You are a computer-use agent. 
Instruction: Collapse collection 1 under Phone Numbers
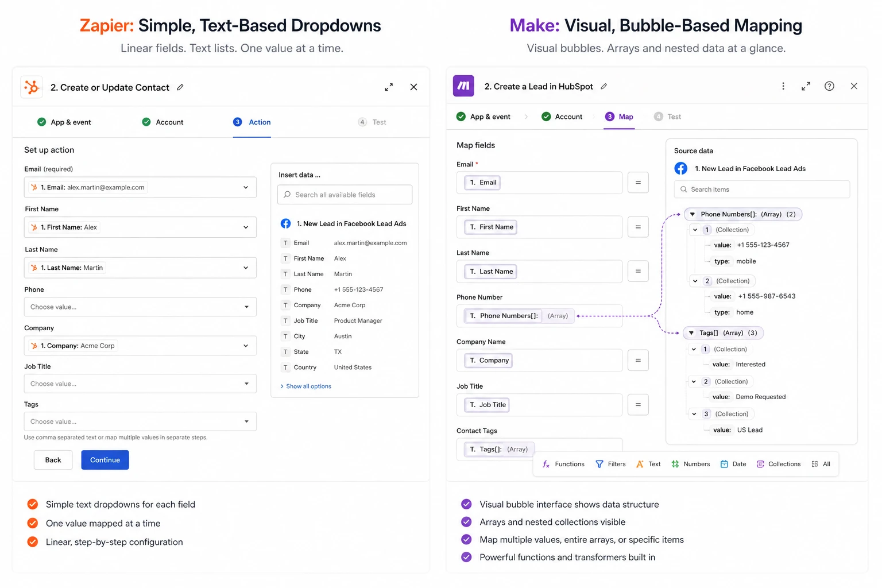click(695, 230)
